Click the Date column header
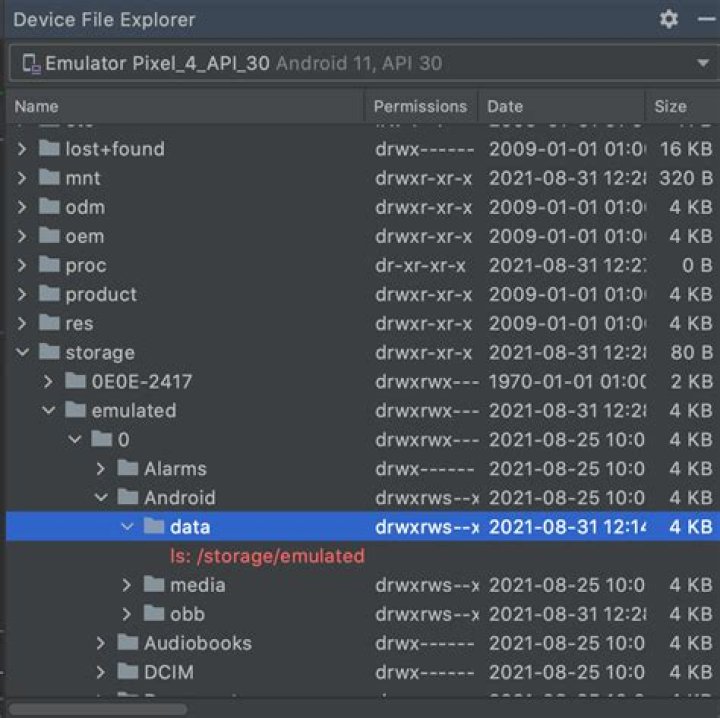 (x=506, y=106)
